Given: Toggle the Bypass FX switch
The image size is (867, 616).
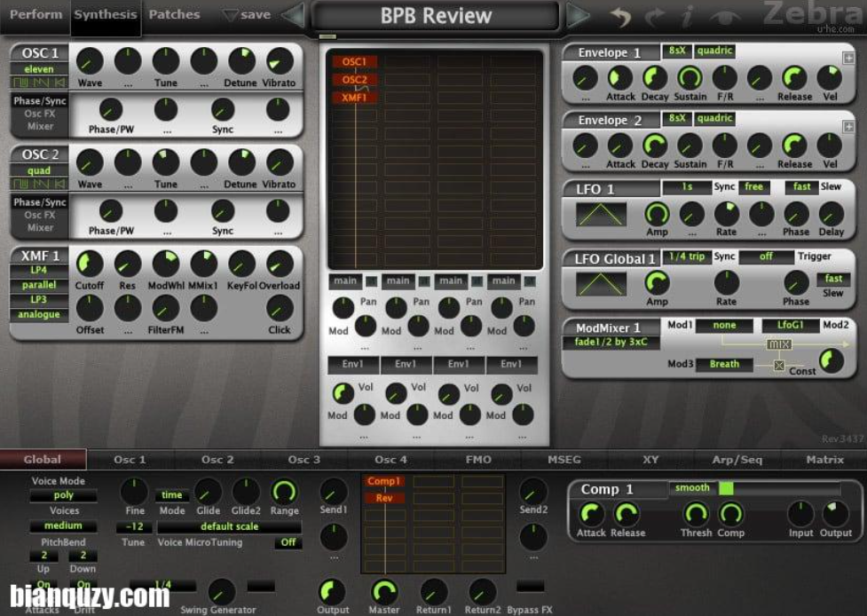Looking at the screenshot, I should click(530, 587).
